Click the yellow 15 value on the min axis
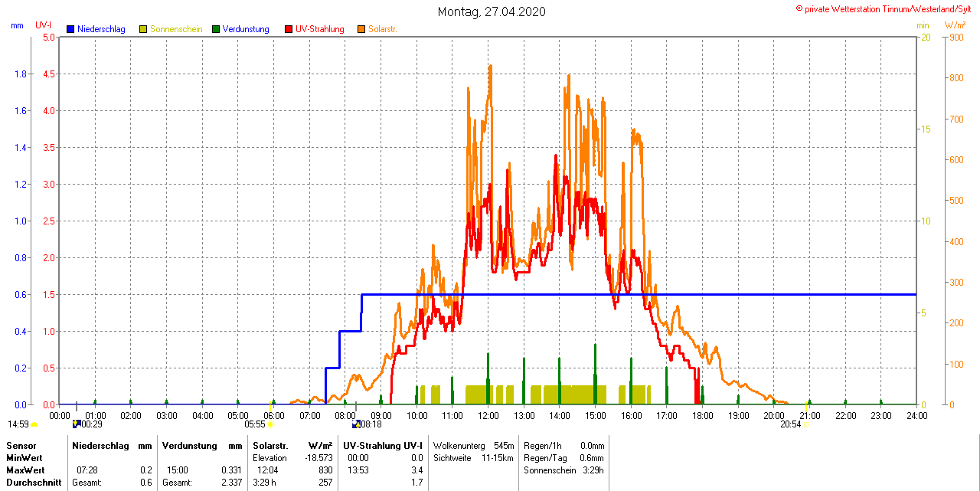Viewport: 980px width, 491px height. [926, 129]
